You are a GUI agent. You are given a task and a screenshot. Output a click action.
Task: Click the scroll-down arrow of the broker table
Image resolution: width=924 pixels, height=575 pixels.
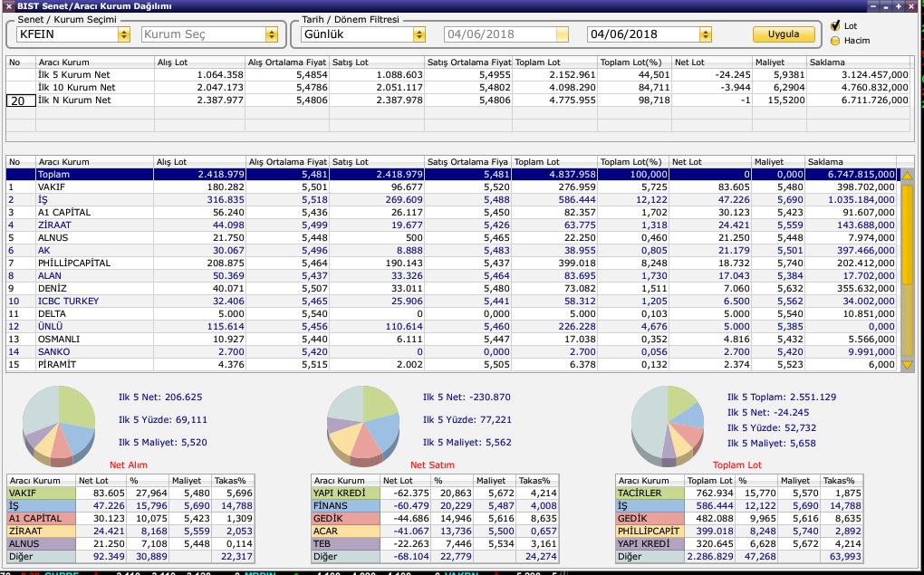coord(907,365)
